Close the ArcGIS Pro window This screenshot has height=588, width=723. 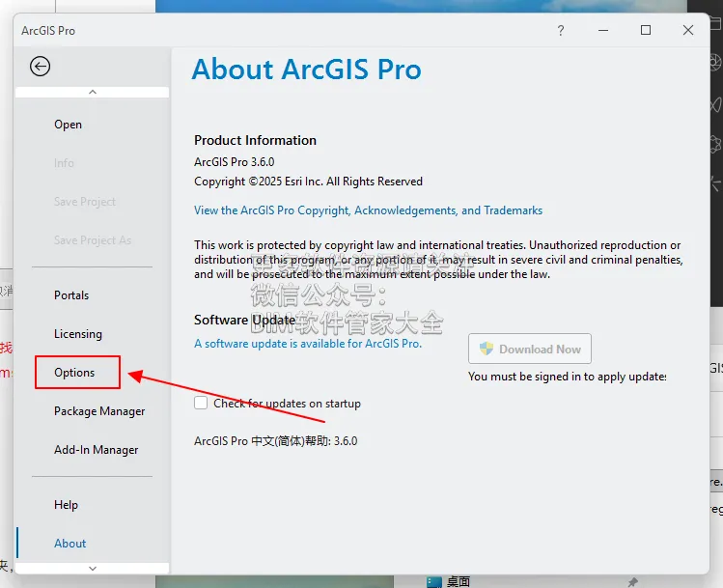pyautogui.click(x=688, y=30)
